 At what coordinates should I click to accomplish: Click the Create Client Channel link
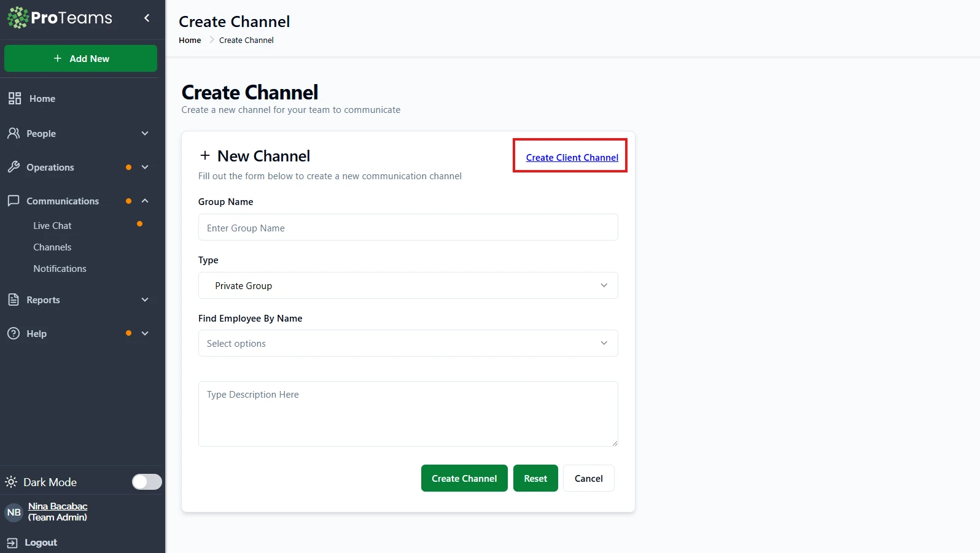click(x=572, y=158)
